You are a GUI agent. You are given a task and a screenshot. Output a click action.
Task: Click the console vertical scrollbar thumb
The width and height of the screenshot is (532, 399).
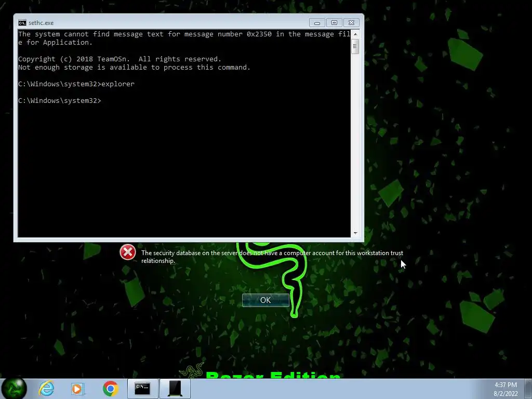[x=355, y=46]
